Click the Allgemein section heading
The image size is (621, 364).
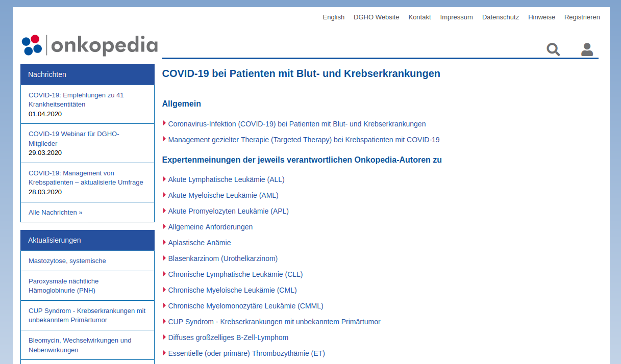182,104
